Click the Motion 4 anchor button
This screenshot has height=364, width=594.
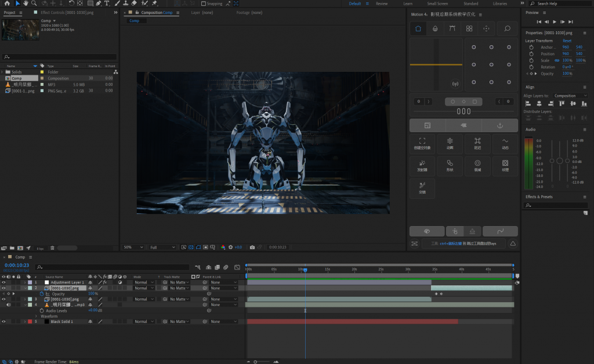500,125
